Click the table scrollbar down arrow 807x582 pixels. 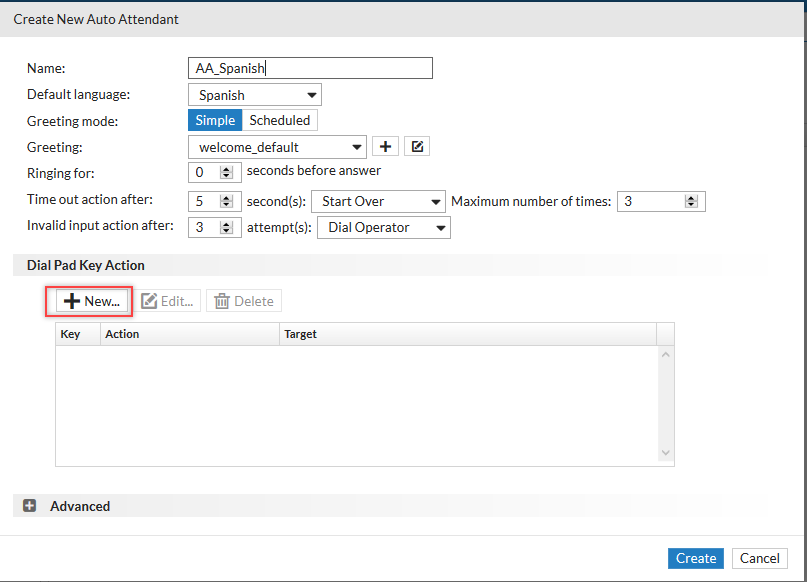[665, 453]
